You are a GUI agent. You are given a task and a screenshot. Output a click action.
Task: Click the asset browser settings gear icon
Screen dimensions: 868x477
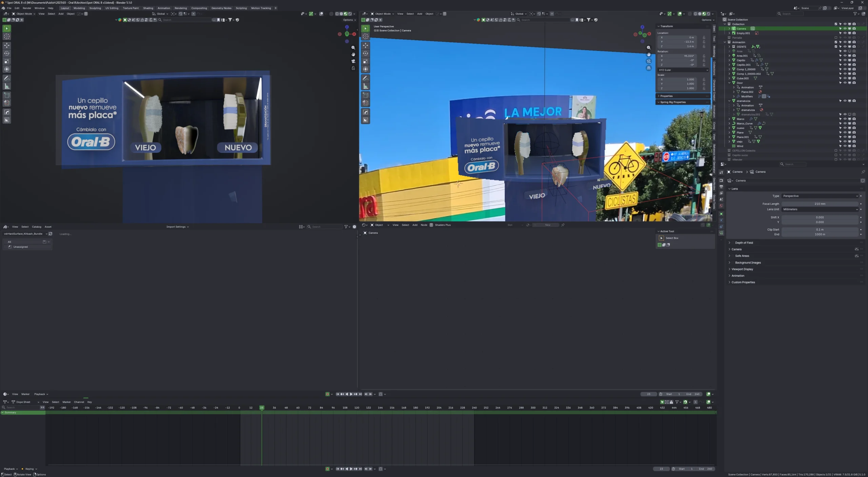tap(355, 227)
